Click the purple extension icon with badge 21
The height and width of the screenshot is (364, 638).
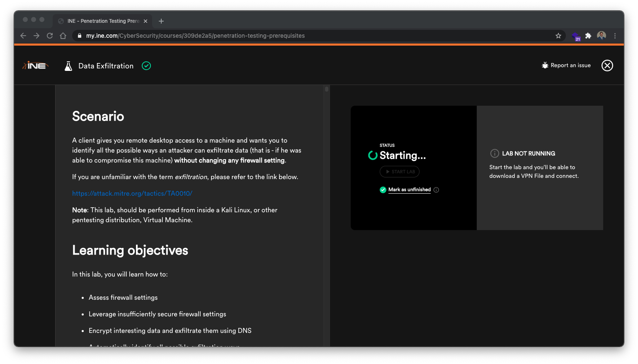point(576,36)
